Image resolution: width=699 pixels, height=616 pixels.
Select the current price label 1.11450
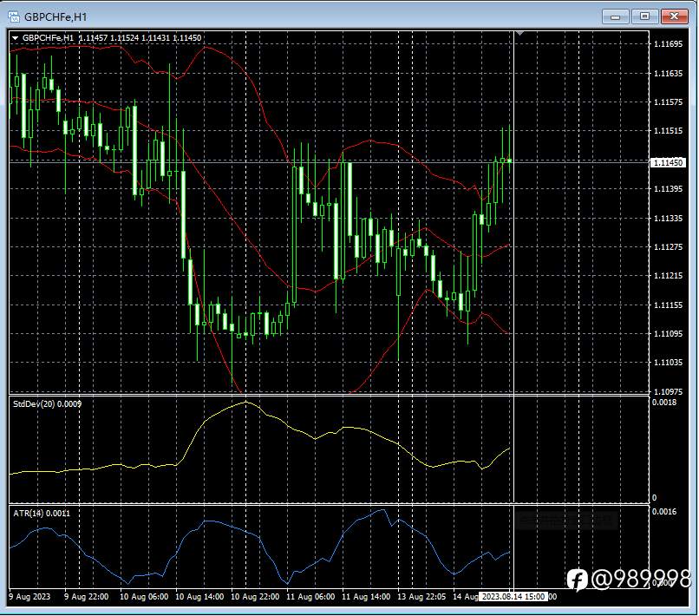tap(668, 162)
